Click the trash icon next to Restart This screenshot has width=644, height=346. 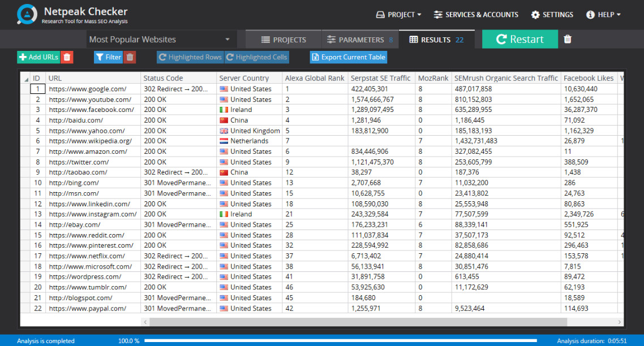pos(568,39)
